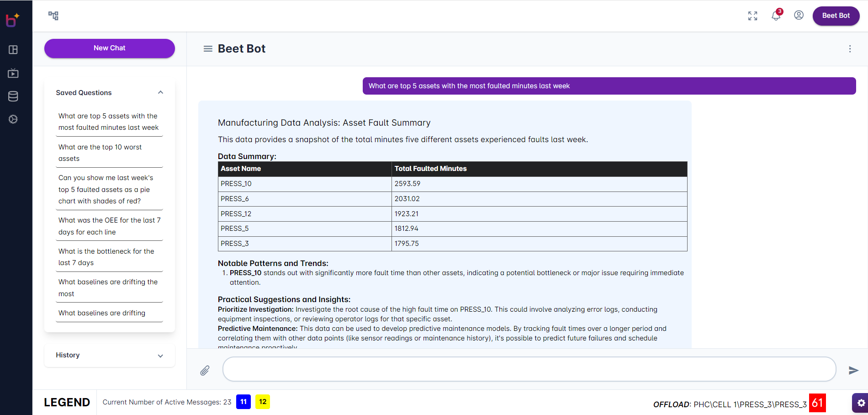The image size is (868, 415).
Task: Toggle the hamburger menu beside Beet Bot title
Action: 208,49
